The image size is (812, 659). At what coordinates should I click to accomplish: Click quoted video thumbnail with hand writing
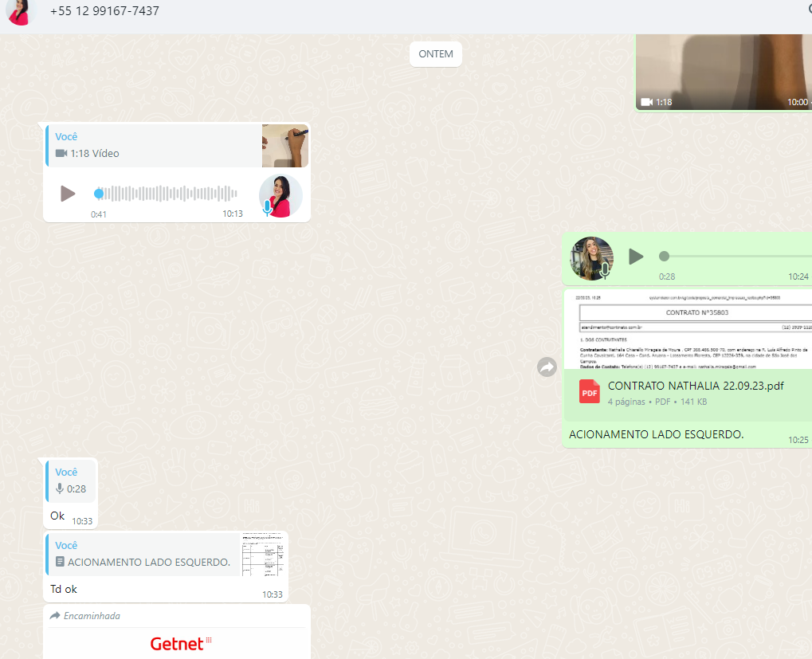pos(284,146)
